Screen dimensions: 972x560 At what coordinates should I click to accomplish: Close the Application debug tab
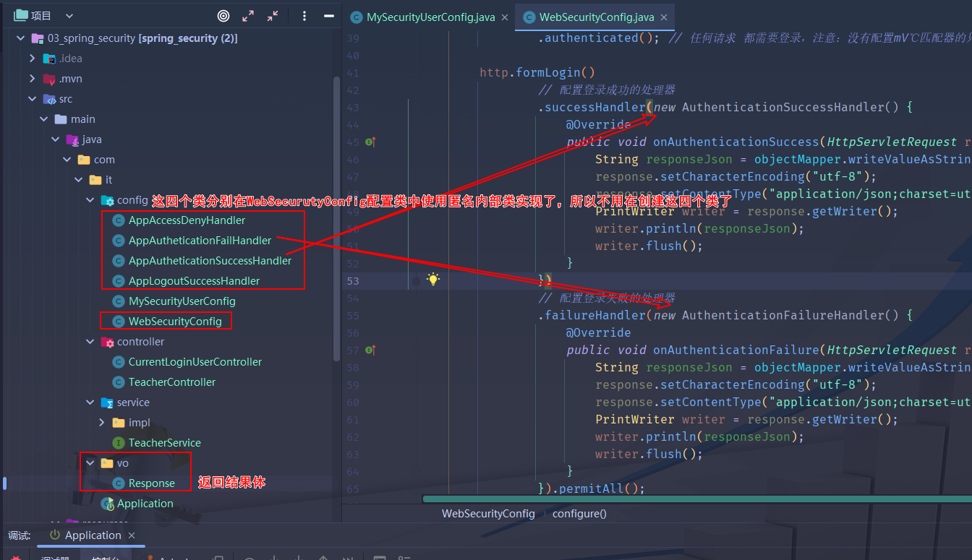point(132,535)
